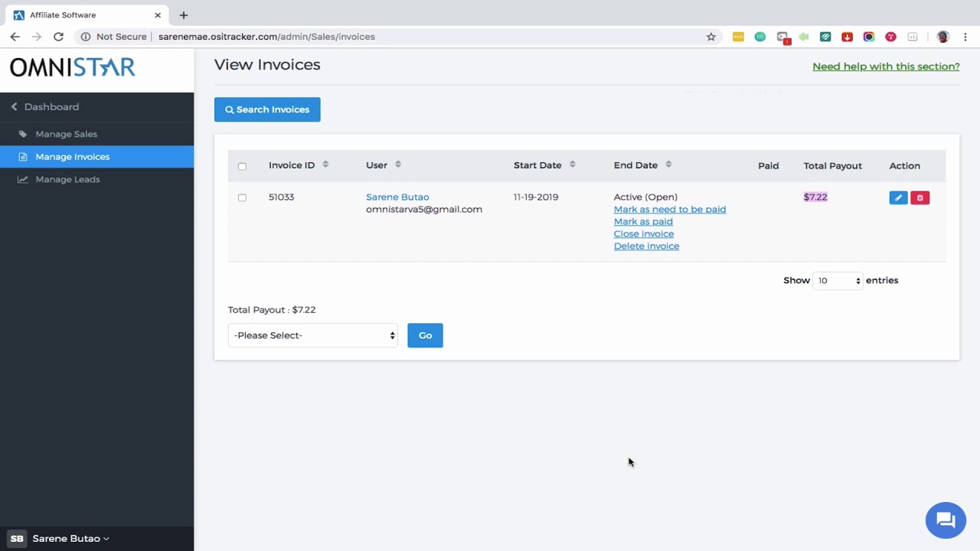This screenshot has width=980, height=551.
Task: Select Manage Invoices in sidebar
Action: (96, 157)
